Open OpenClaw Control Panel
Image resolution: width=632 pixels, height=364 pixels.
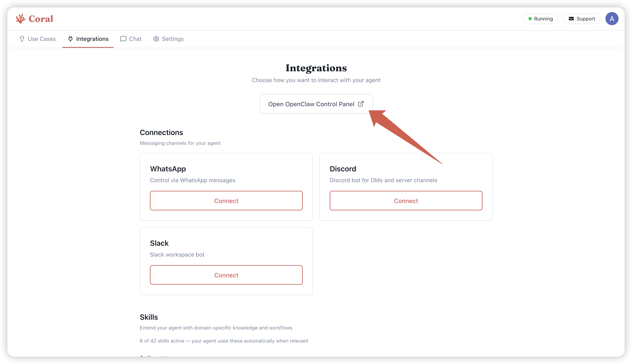click(316, 104)
